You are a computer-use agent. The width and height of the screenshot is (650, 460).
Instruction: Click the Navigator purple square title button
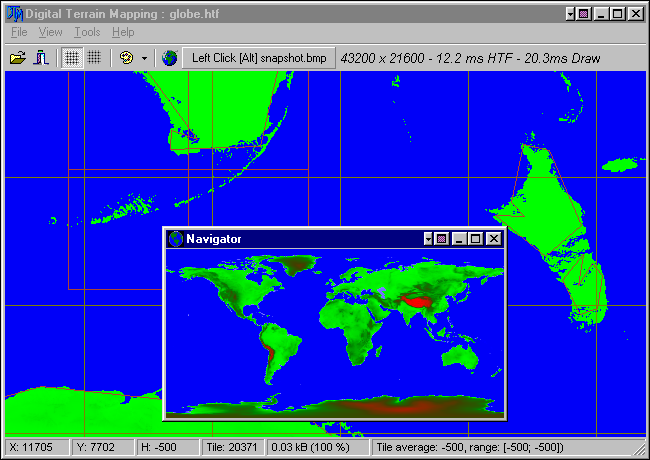coord(441,239)
